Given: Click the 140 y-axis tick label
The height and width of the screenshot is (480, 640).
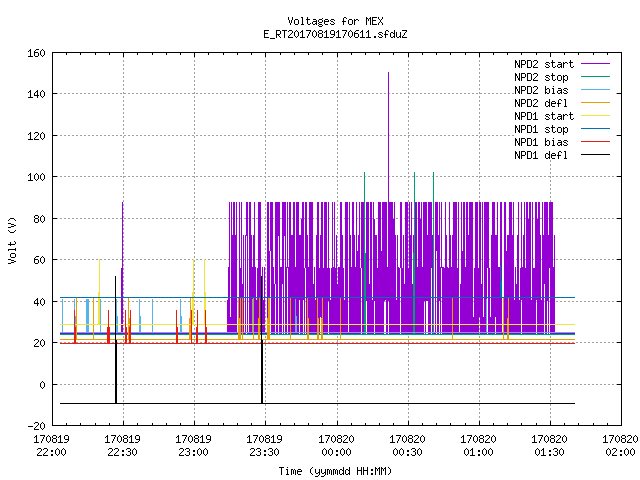Looking at the screenshot, I should click(36, 94).
